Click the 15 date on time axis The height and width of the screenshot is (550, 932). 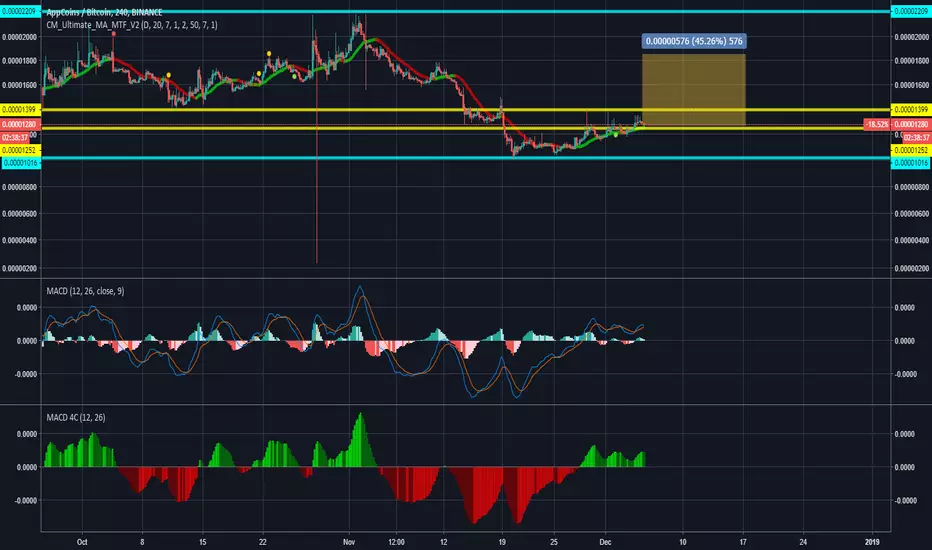203,542
